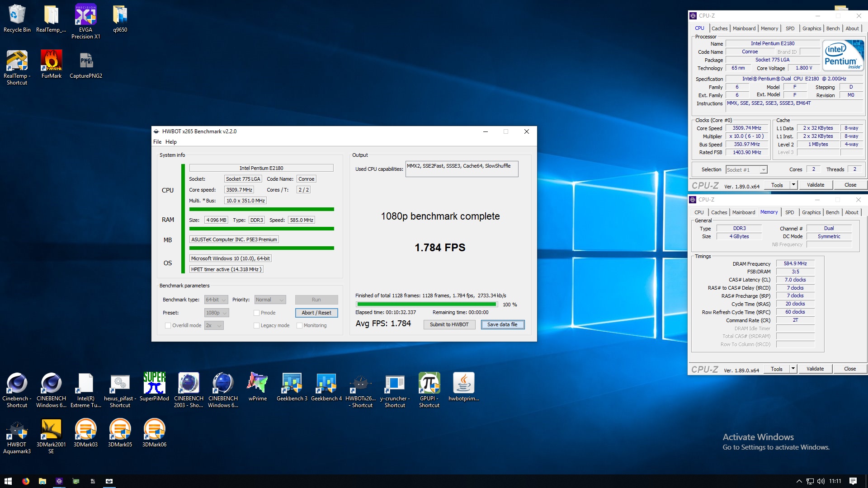Image resolution: width=868 pixels, height=488 pixels.
Task: Click Submit to HWBOT button
Action: 449,324
